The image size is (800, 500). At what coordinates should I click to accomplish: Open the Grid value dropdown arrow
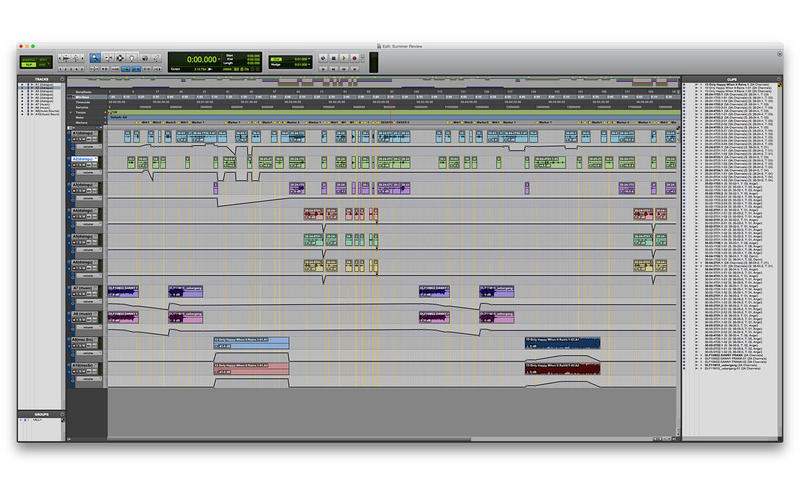309,59
